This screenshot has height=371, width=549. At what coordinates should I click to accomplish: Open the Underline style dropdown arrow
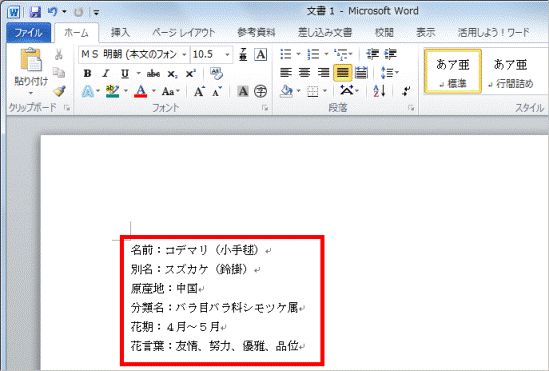139,74
